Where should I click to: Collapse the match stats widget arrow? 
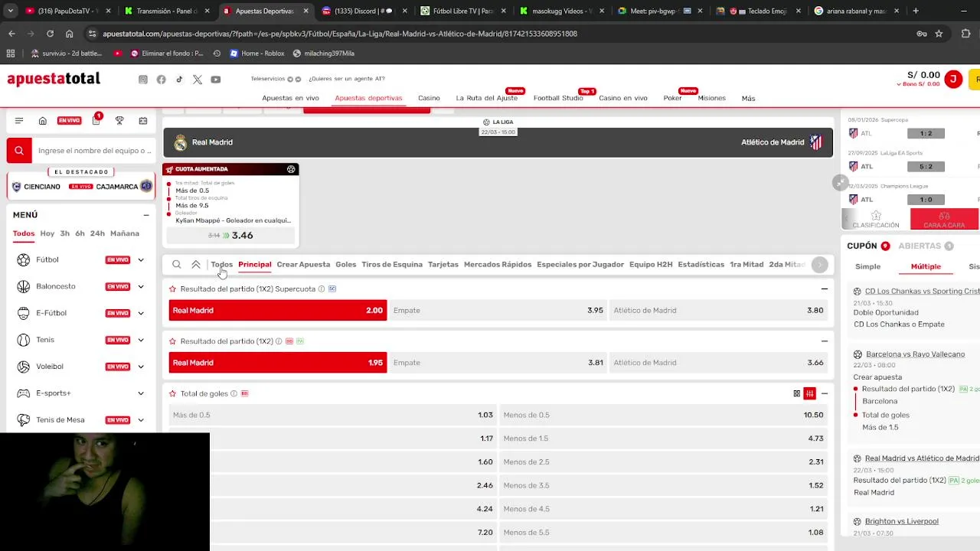coord(840,182)
